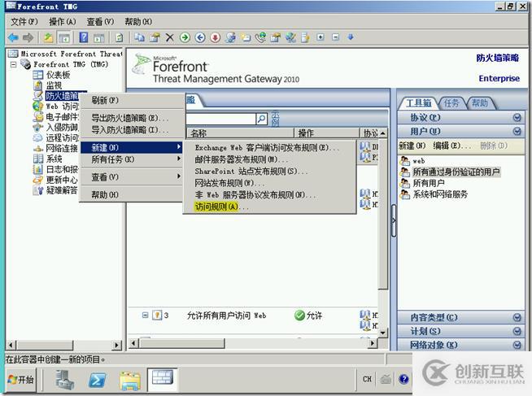Click the Up one level folder icon
532x396 pixels.
(48, 37)
